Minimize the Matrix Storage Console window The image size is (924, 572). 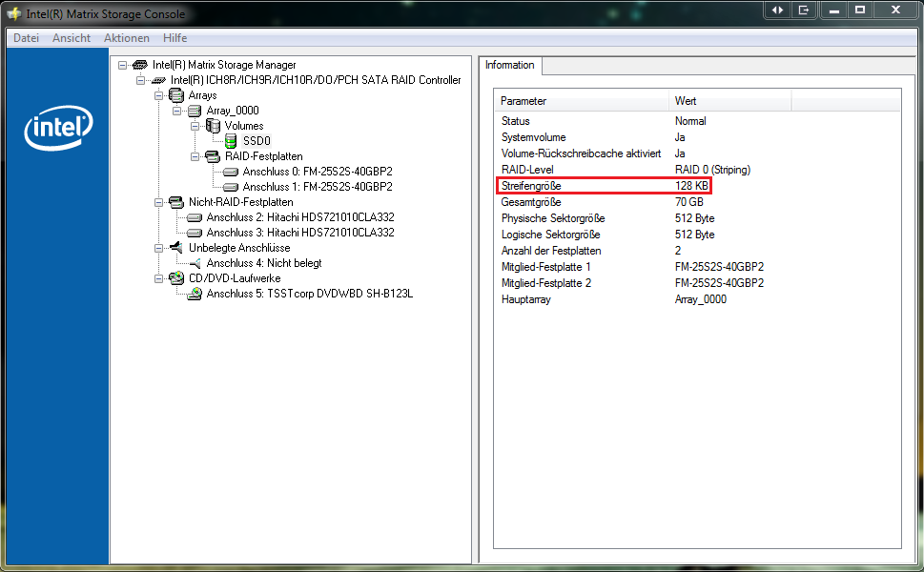[x=833, y=10]
